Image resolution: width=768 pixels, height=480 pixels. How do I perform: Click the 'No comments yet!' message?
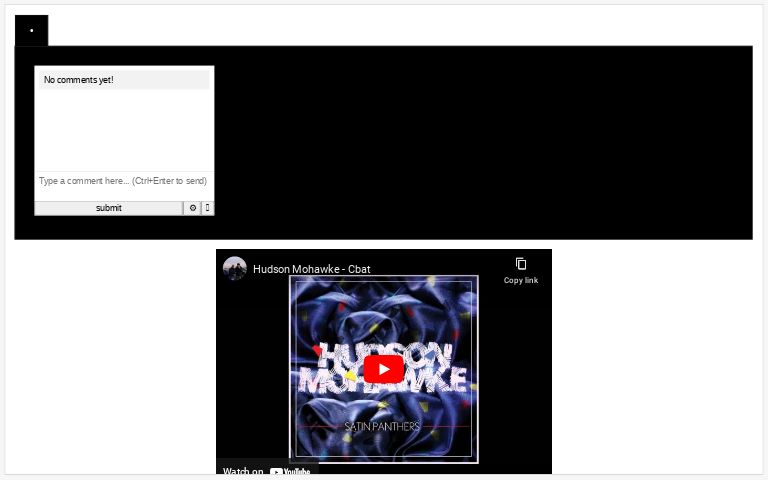[x=79, y=80]
